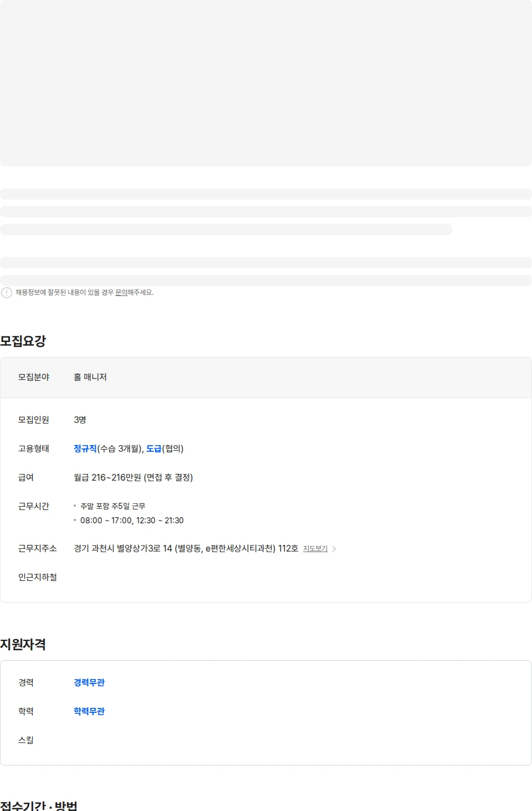The height and width of the screenshot is (811, 532).
Task: Select the 경기 과천시 별양상가3로 address
Action: coord(186,548)
